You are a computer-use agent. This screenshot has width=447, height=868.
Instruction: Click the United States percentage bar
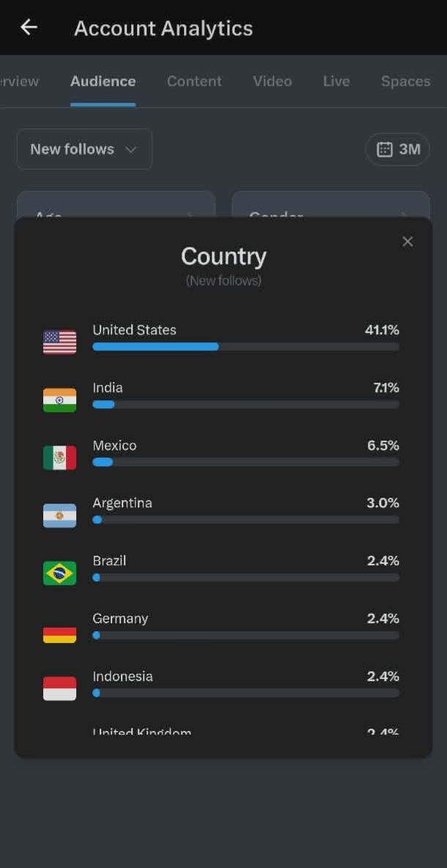click(245, 347)
